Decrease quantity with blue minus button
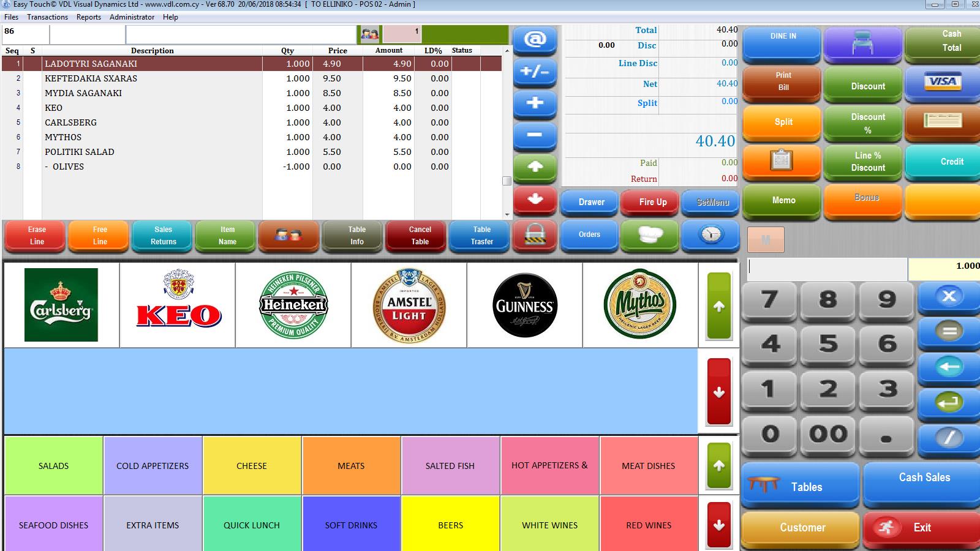980x551 pixels. point(535,136)
